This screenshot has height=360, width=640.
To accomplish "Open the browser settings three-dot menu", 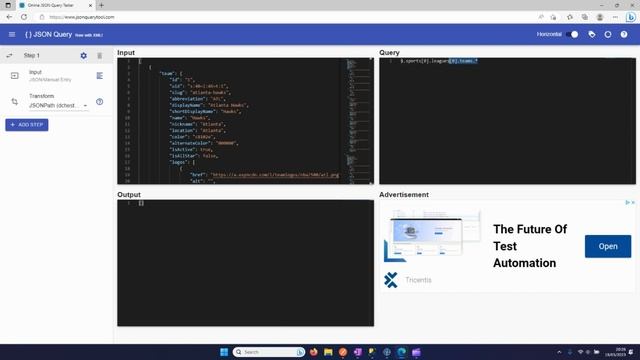I will [615, 17].
